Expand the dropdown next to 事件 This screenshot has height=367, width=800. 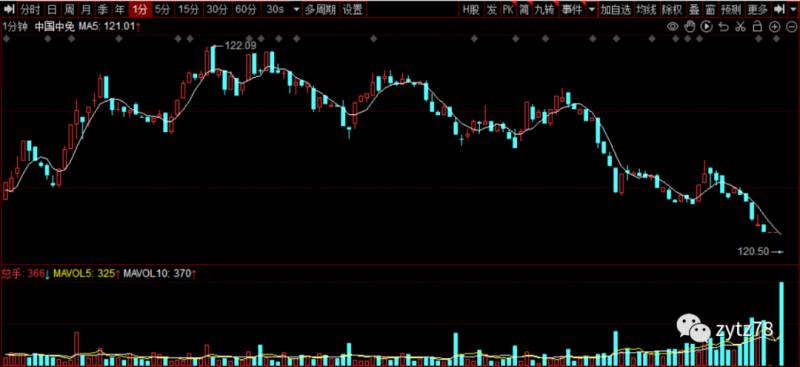point(591,9)
